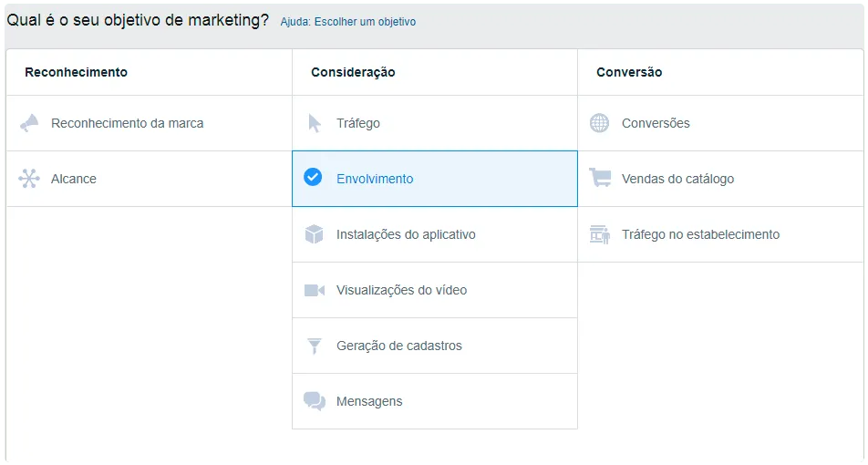Screen dimensions: 868x465
Task: Click the heading Qual é o seu objetivo de marketing?
Action: (x=138, y=20)
